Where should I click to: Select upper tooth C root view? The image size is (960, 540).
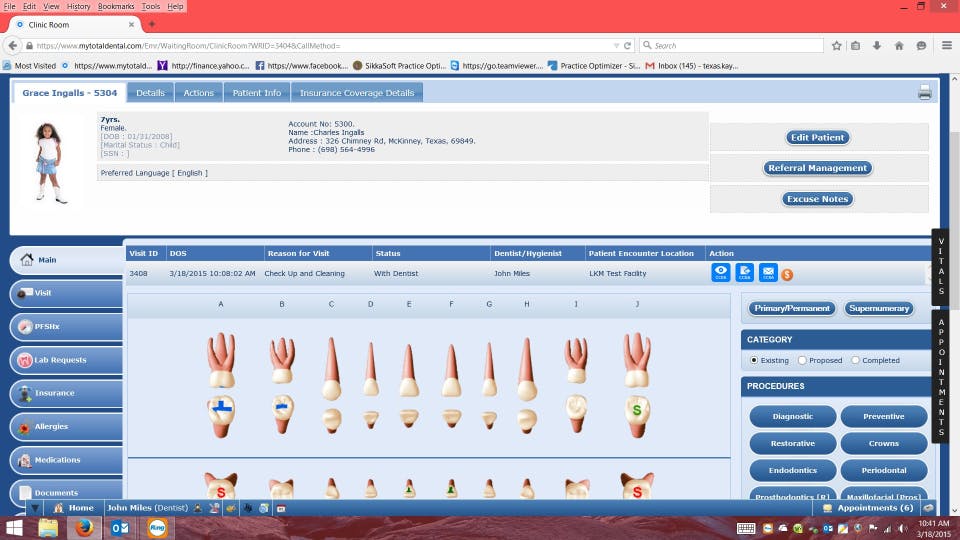point(331,369)
